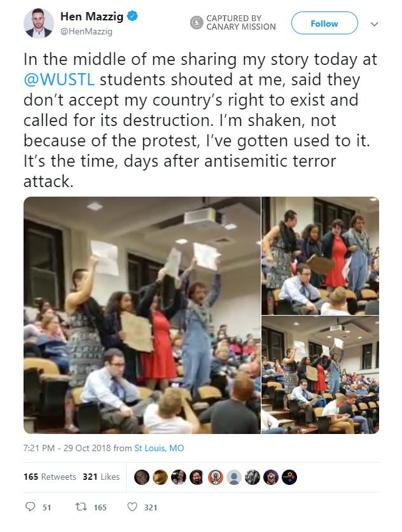Click the Canary Mission round logo icon

tap(197, 23)
